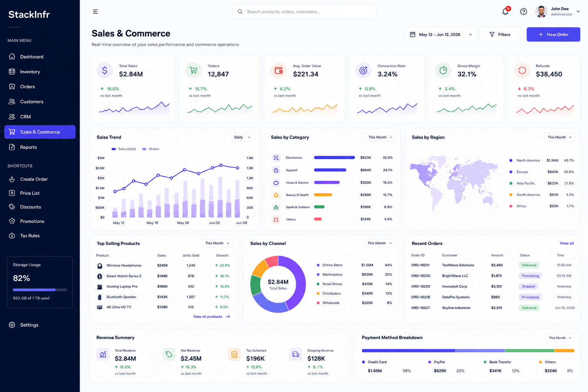The image size is (588, 392).
Task: Click John Doe's profile avatar
Action: (x=541, y=11)
